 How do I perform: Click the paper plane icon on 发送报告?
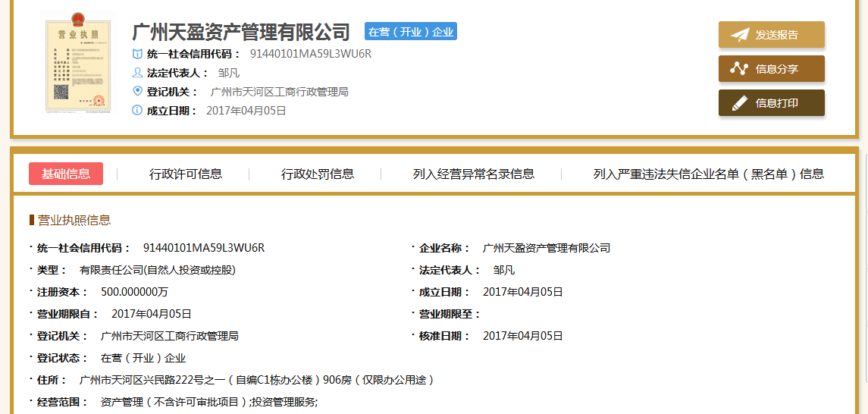click(x=740, y=35)
